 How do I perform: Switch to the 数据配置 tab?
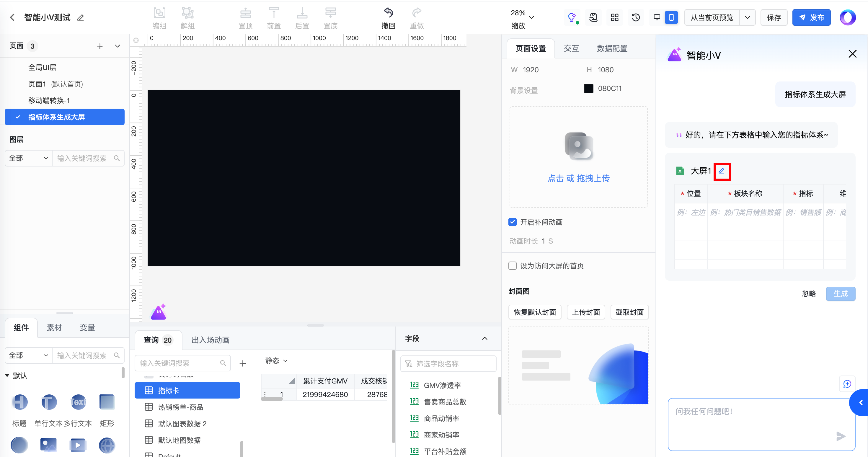612,48
